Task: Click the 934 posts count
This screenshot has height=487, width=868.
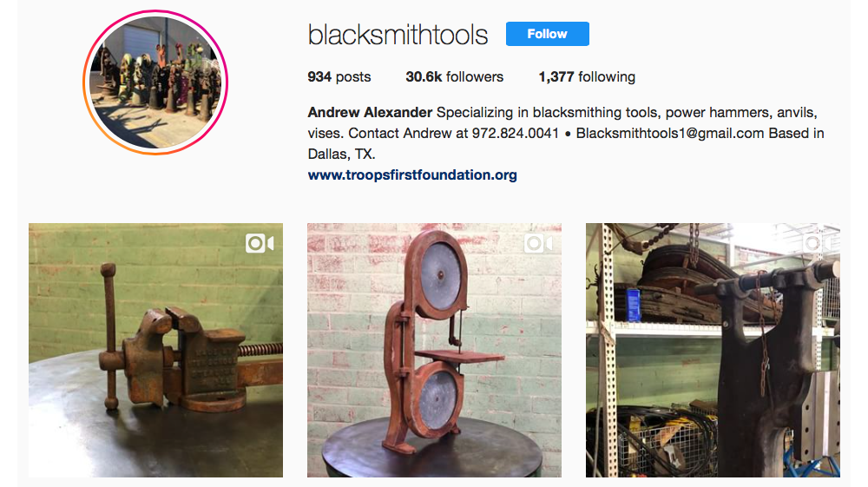Action: (x=339, y=77)
